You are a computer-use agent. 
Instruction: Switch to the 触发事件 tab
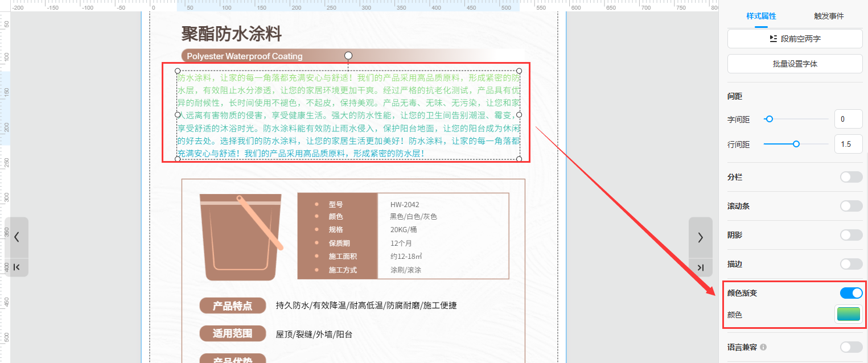pyautogui.click(x=828, y=16)
